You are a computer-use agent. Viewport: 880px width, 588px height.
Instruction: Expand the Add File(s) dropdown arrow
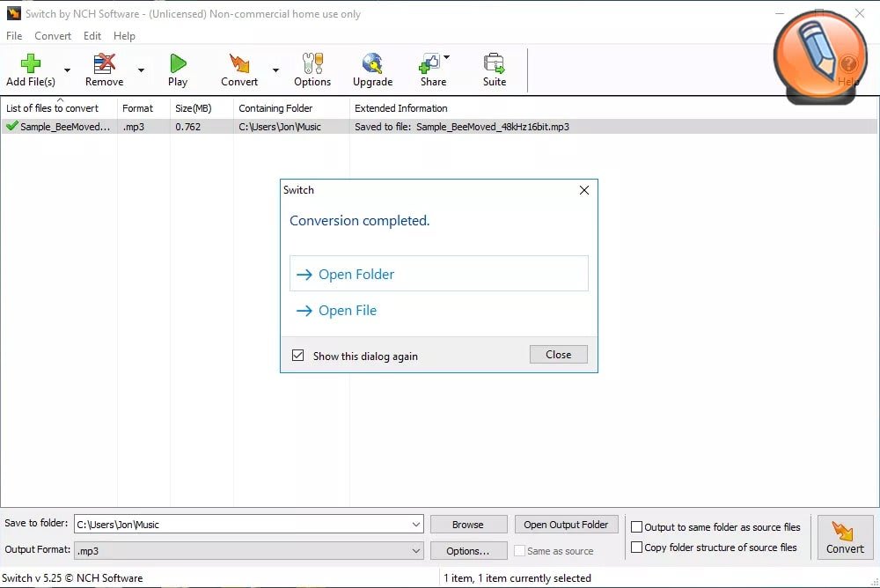(68, 70)
